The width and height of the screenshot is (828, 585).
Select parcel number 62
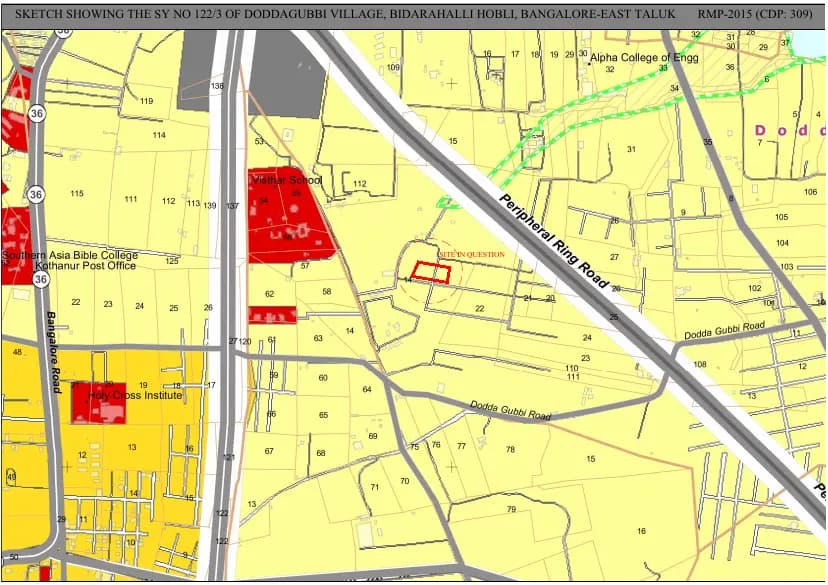[269, 294]
